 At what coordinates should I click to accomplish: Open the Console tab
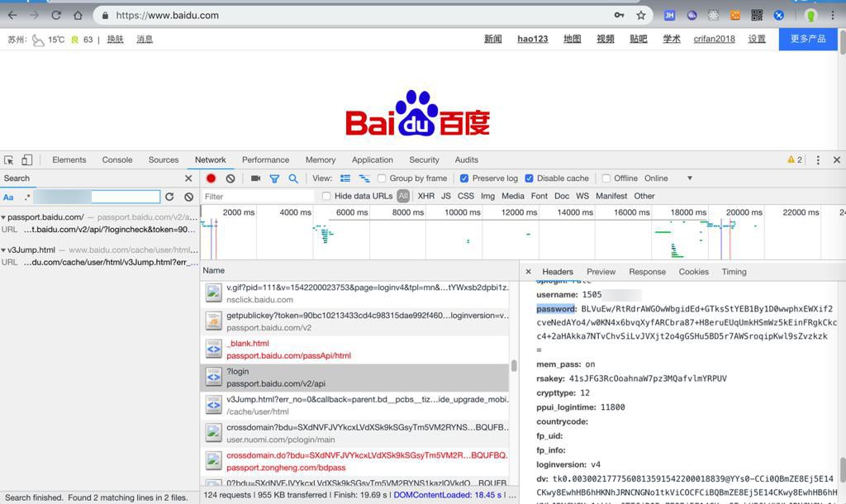tap(117, 159)
